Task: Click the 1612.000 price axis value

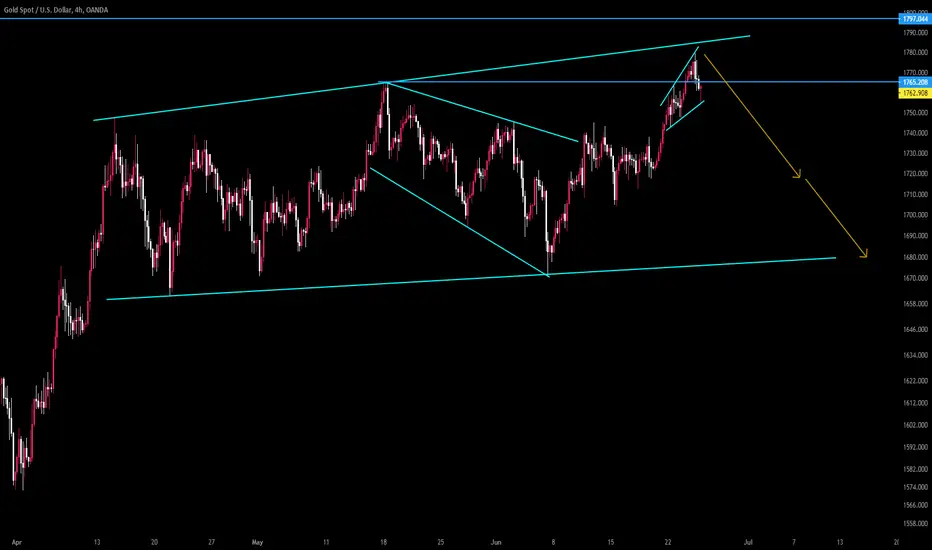Action: click(915, 403)
